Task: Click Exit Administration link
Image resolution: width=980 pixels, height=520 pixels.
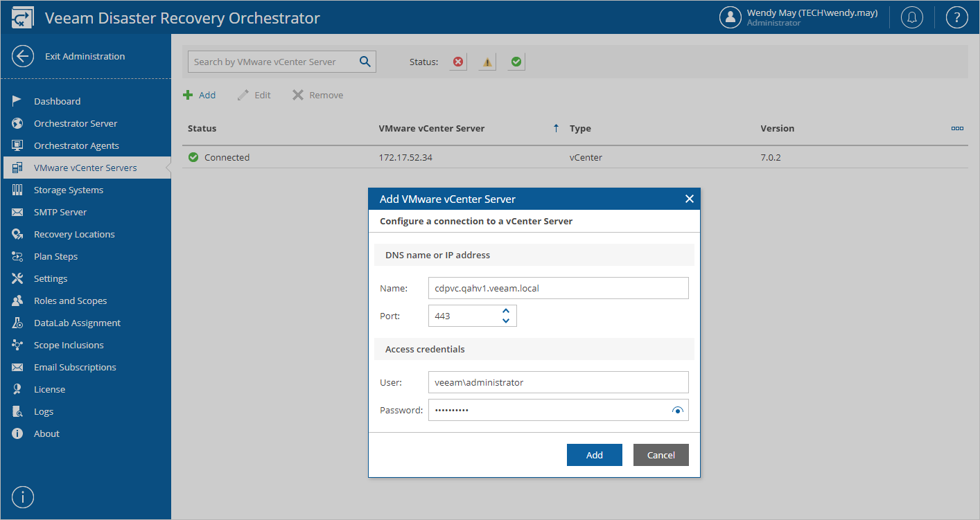Action: (x=85, y=56)
